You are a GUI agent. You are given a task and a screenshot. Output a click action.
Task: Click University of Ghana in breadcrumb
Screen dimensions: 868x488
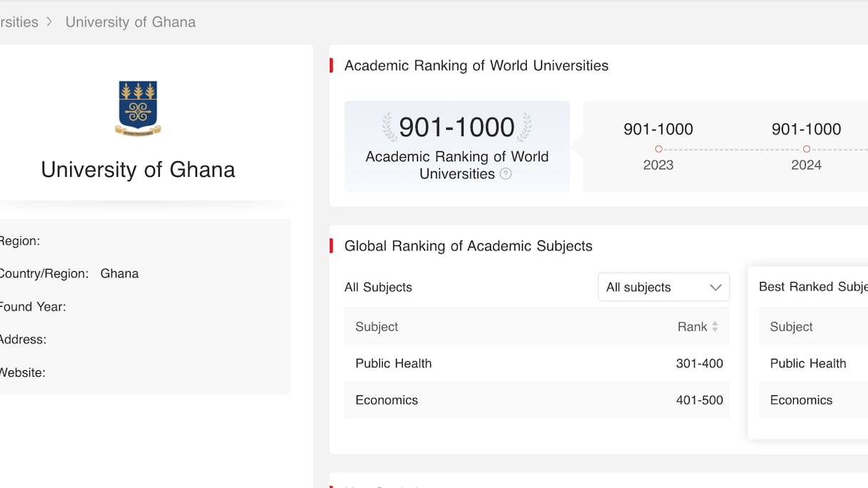[130, 22]
